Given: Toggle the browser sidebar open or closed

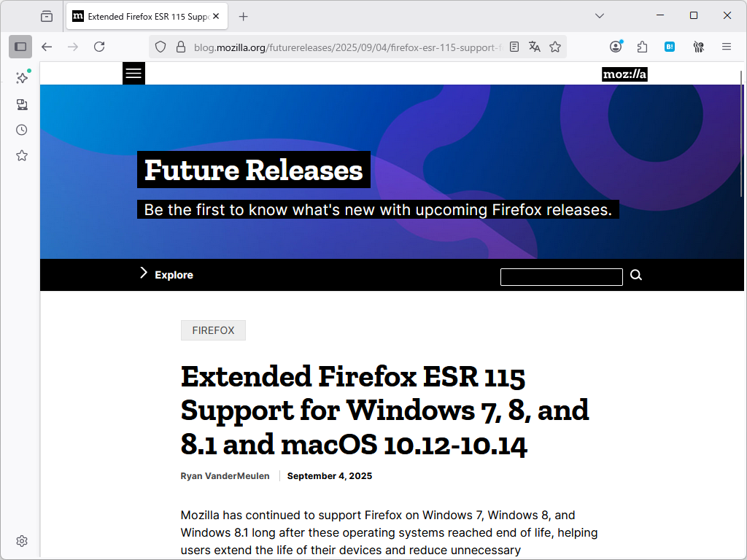Looking at the screenshot, I should (20, 47).
